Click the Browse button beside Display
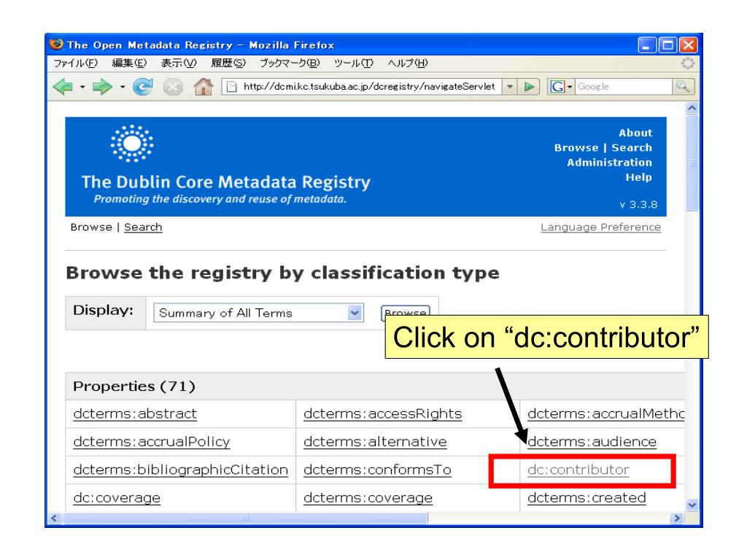The height and width of the screenshot is (560, 747). coord(406,313)
